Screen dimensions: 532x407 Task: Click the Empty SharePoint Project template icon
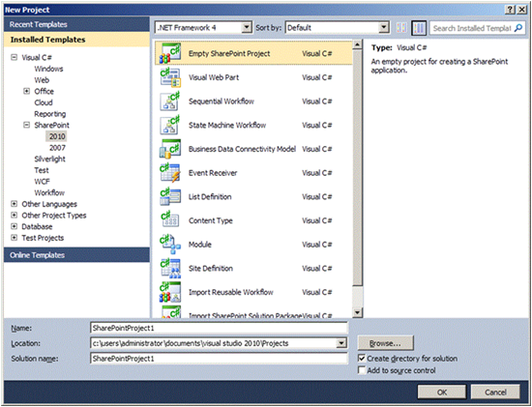pyautogui.click(x=170, y=53)
